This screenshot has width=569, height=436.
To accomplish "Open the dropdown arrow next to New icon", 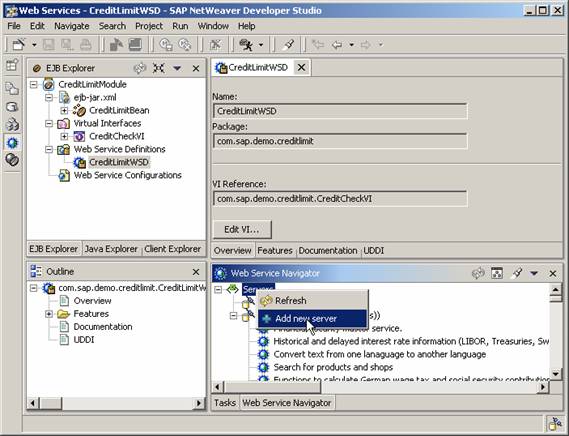I will coord(34,45).
